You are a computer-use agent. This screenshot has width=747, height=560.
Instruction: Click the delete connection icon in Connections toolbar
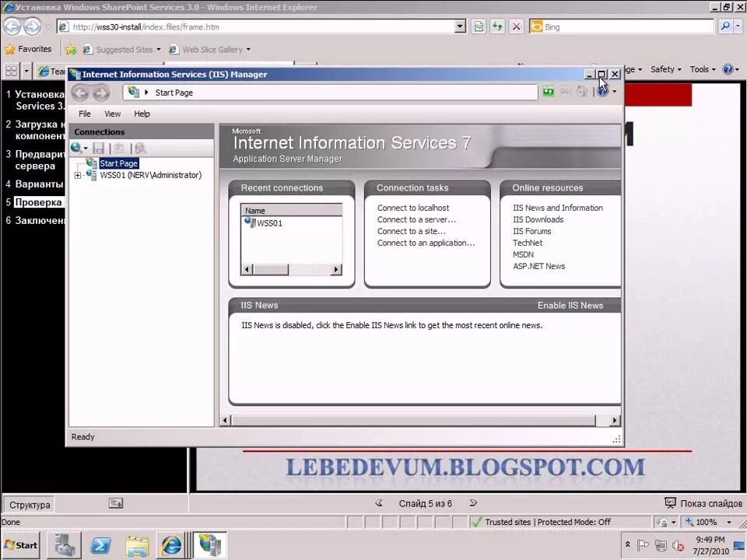[140, 148]
